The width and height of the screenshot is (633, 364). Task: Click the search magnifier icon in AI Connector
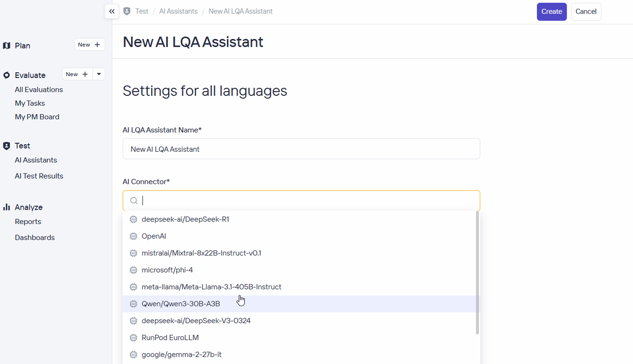(134, 201)
